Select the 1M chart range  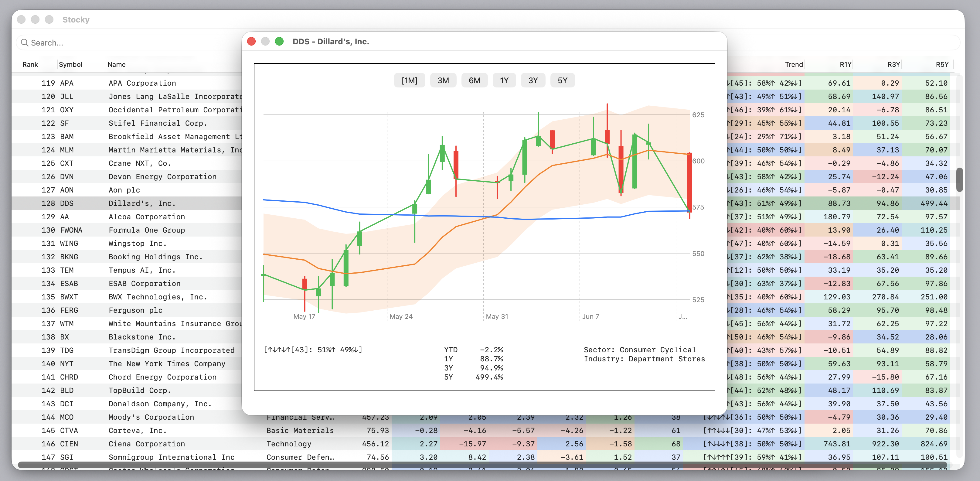[409, 80]
